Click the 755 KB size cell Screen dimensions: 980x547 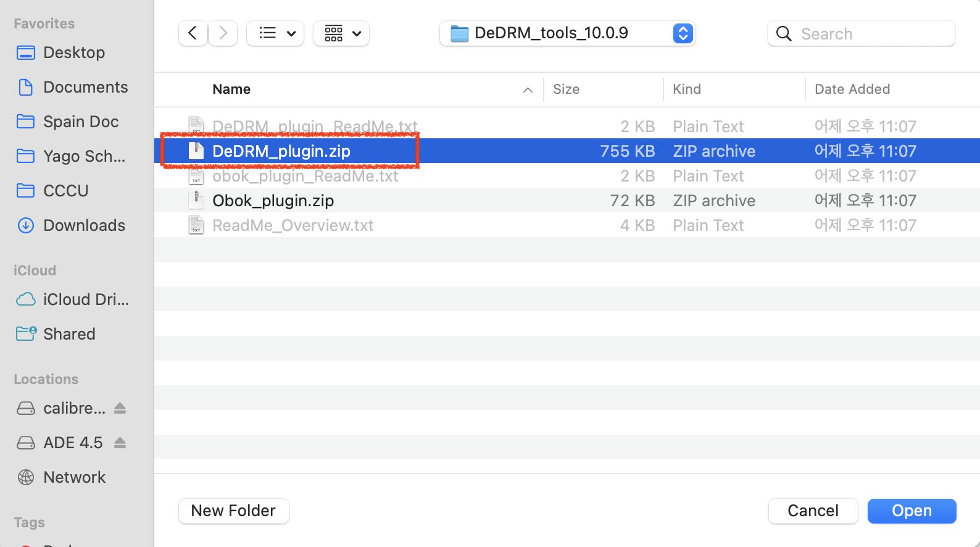(628, 151)
